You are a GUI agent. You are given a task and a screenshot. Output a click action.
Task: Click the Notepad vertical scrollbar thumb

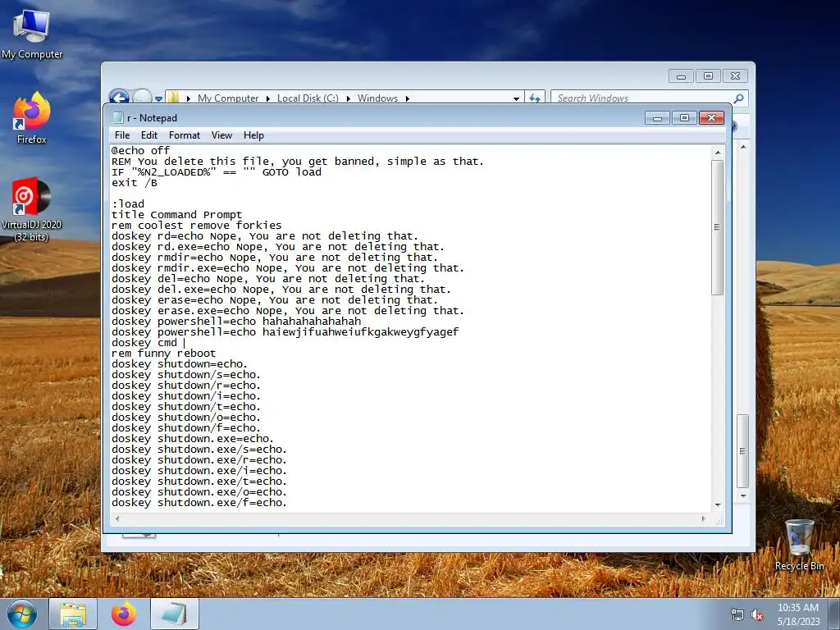tap(717, 227)
